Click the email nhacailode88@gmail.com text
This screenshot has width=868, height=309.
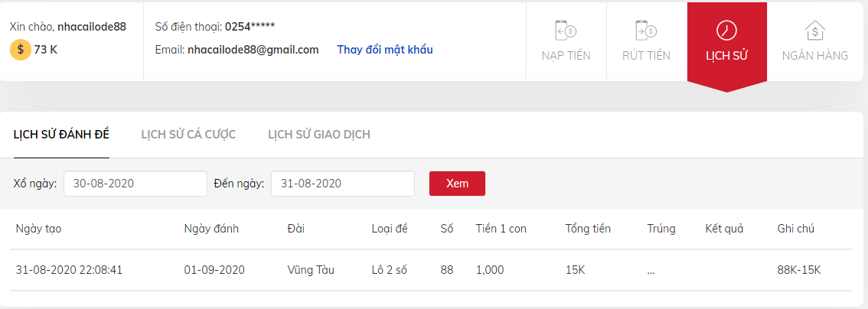(253, 50)
